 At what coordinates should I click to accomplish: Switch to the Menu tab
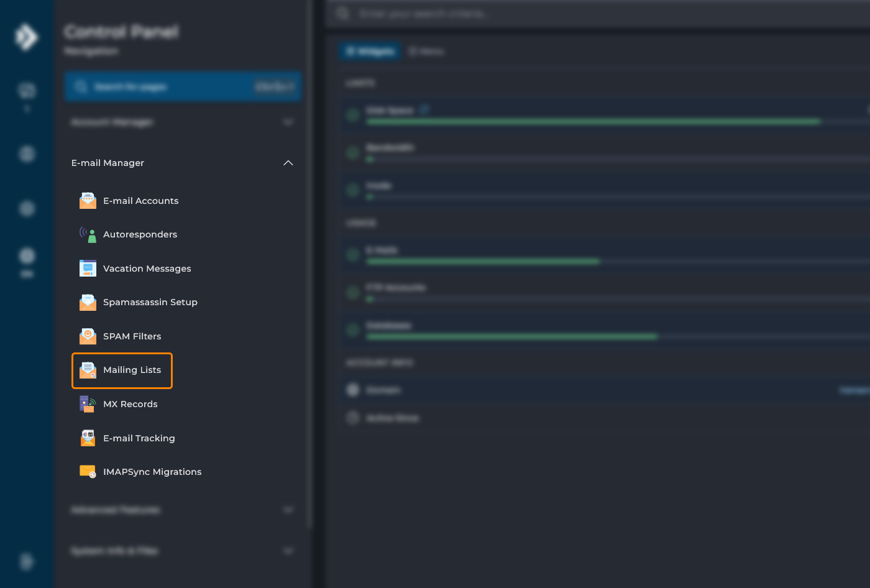pyautogui.click(x=427, y=52)
